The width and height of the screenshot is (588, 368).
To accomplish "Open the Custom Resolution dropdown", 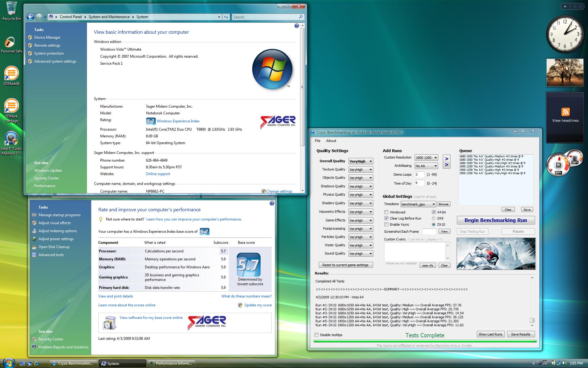I will pos(426,158).
